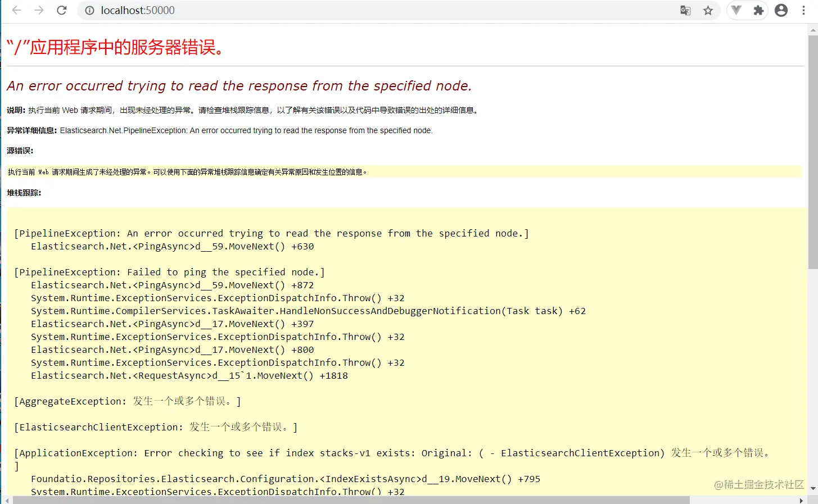818x504 pixels.
Task: Click the '堆栈跟踪:' label
Action: click(24, 193)
